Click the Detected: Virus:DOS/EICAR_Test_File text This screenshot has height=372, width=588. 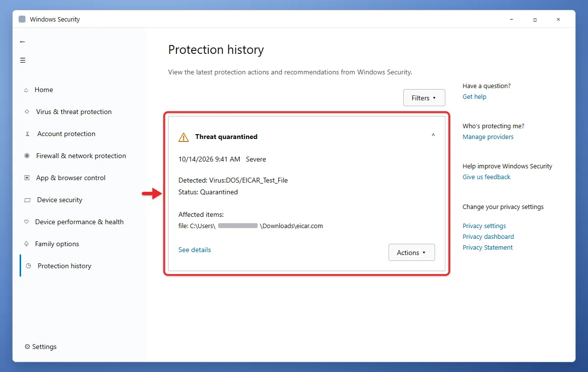(x=233, y=180)
